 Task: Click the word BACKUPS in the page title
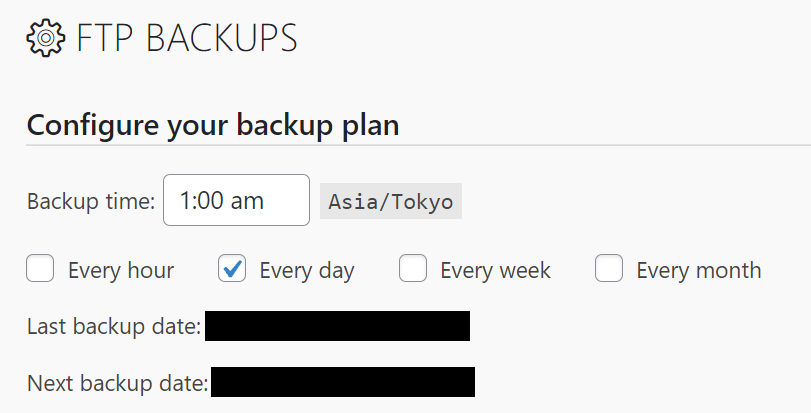[x=222, y=38]
